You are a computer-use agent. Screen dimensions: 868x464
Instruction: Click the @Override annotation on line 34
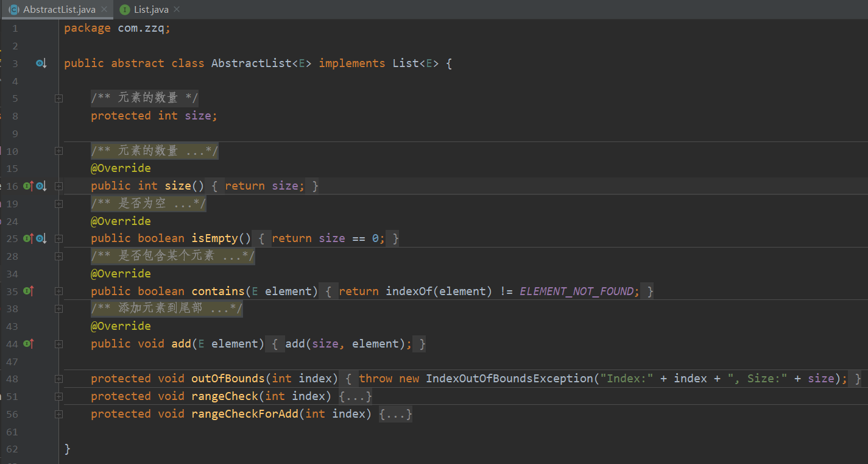click(121, 274)
